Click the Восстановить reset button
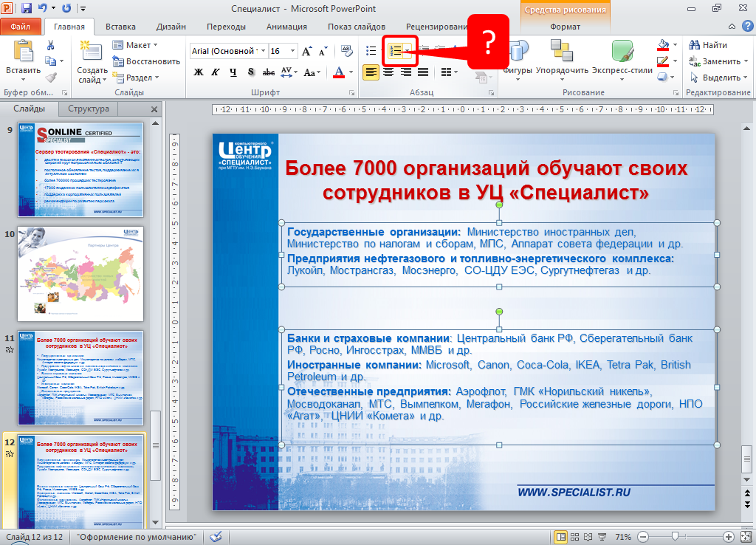This screenshot has height=545, width=756. [x=146, y=61]
